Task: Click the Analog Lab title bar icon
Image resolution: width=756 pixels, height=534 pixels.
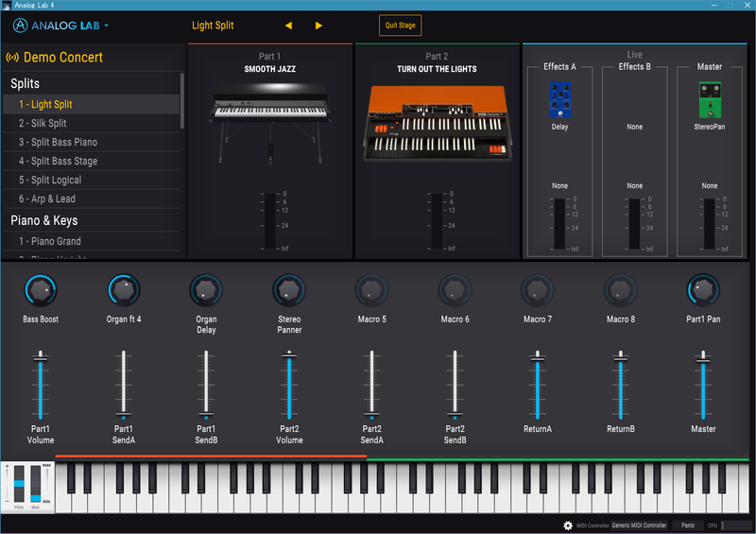Action: pos(7,5)
